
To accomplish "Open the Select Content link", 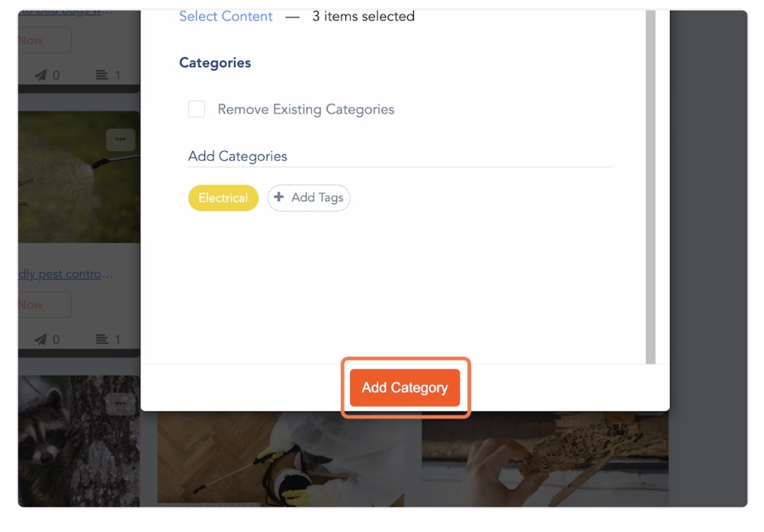I will click(226, 16).
